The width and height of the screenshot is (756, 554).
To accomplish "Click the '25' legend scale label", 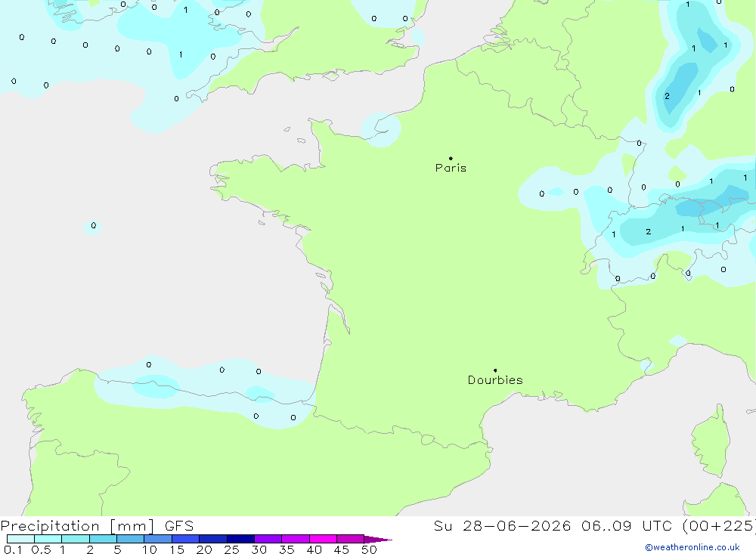I will point(231,549).
